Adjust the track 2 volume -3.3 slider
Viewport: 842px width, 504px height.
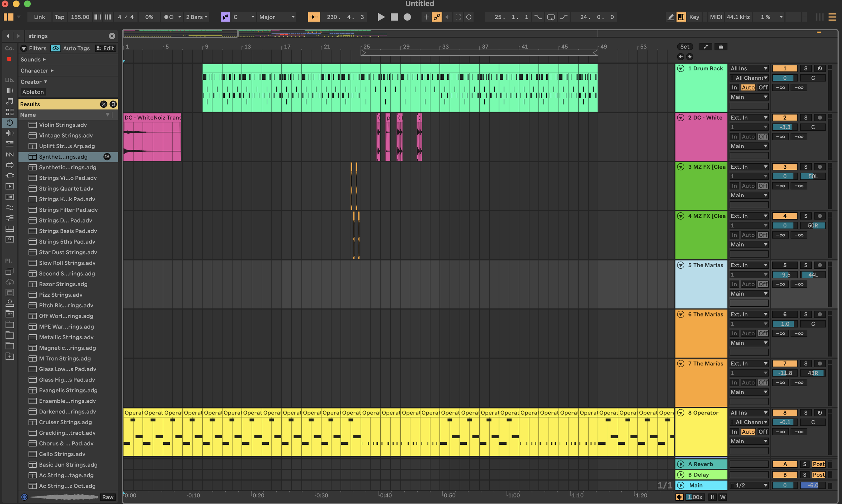785,127
